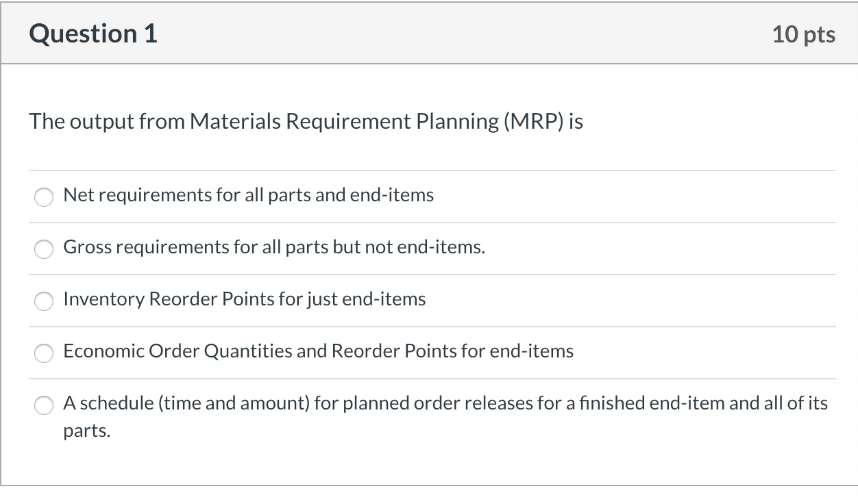The image size is (858, 504).
Task: Select Economic Order Quantities answer choice
Action: point(44,353)
